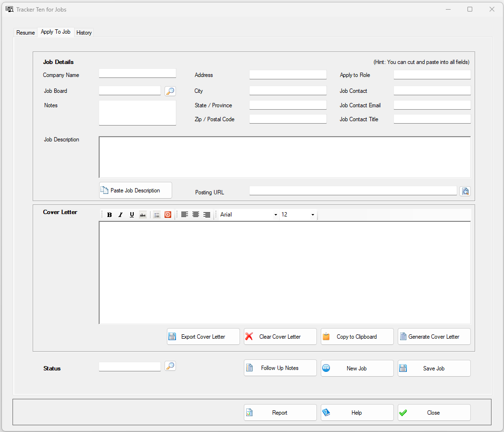The height and width of the screenshot is (432, 504).
Task: Click Export Cover Letter button
Action: (203, 337)
